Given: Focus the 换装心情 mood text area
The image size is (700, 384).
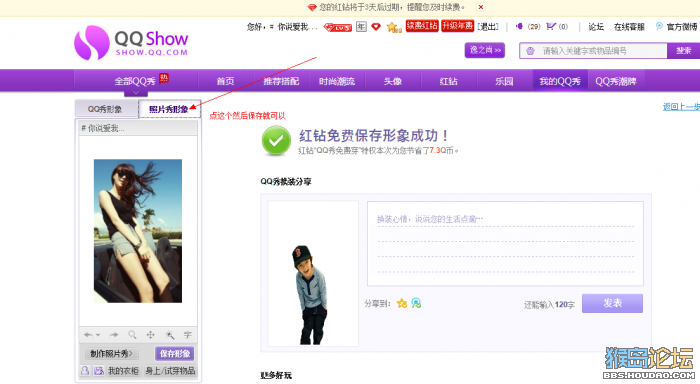Looking at the screenshot, I should click(505, 243).
